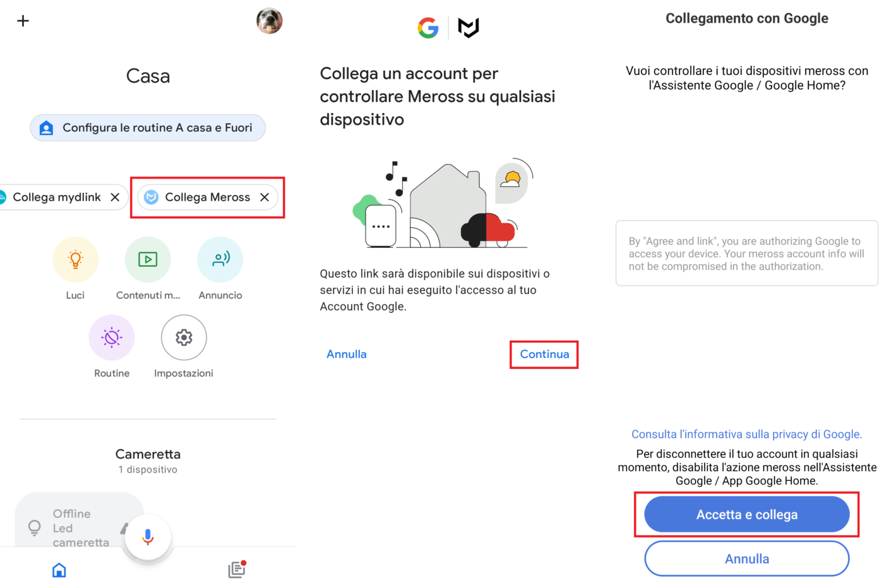Viewport: 884px width, 588px height.
Task: Open the Routine icon
Action: [x=112, y=338]
